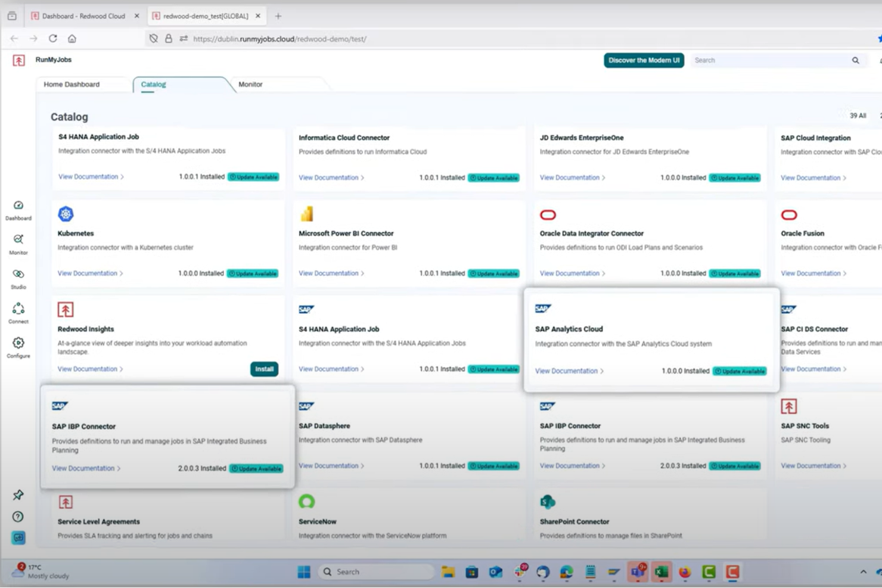Switch to the Home Dashboard tab
This screenshot has height=588, width=882.
coord(72,85)
